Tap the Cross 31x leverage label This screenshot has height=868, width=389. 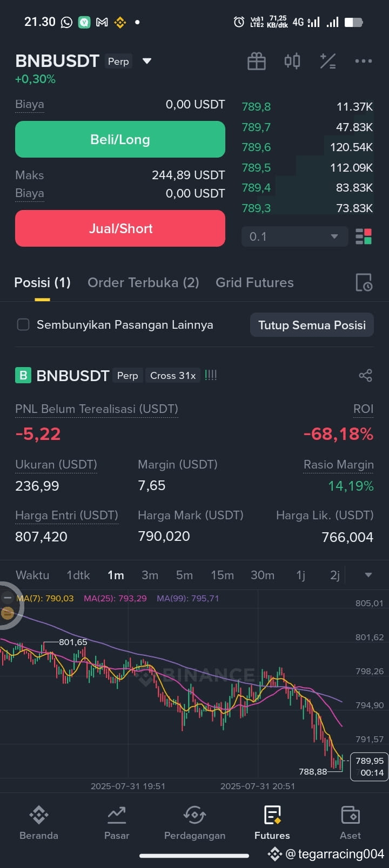173,376
